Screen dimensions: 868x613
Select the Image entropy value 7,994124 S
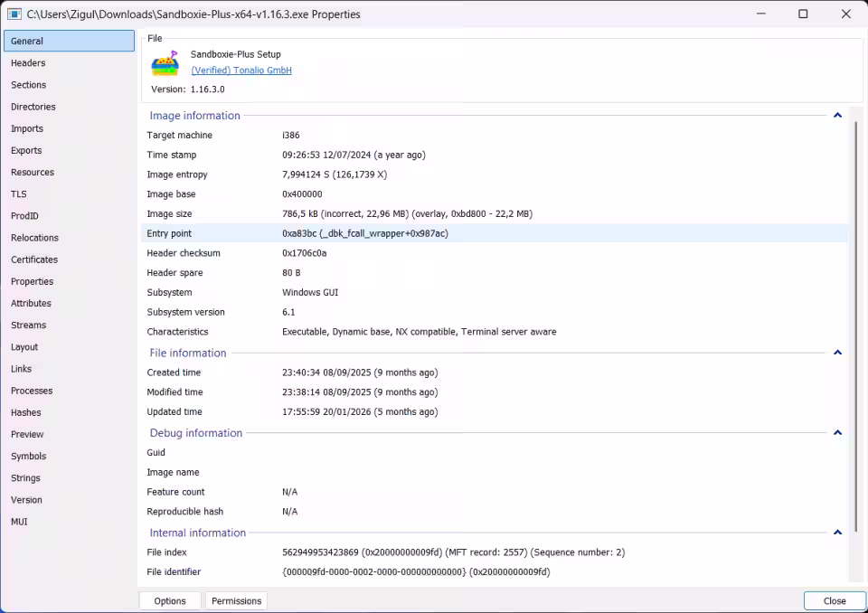click(x=335, y=174)
